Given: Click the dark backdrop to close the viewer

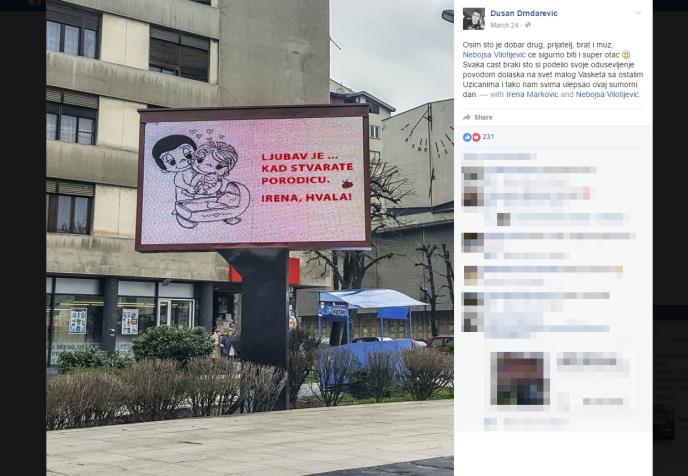Looking at the screenshot, I should (x=23, y=238).
